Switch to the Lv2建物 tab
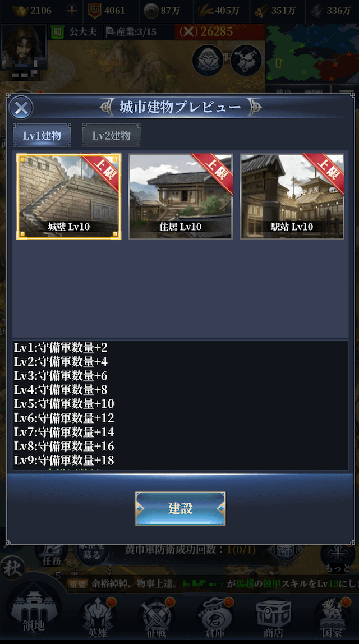 click(111, 136)
